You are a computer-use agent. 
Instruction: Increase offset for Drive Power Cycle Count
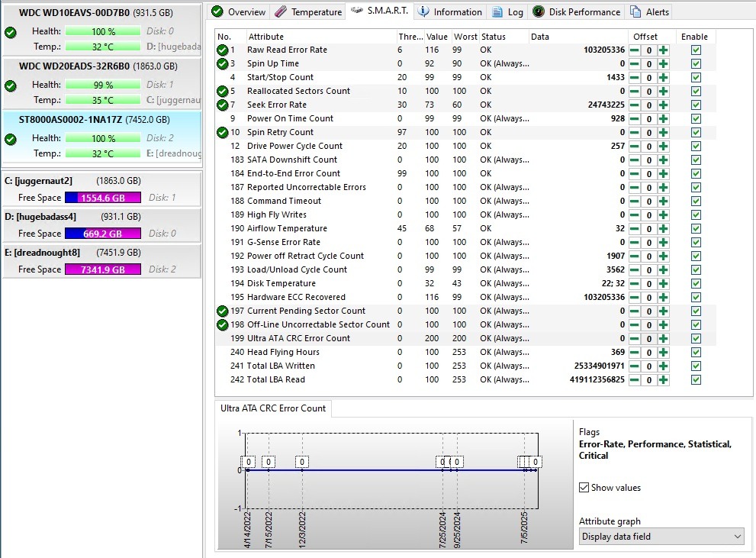coord(664,146)
